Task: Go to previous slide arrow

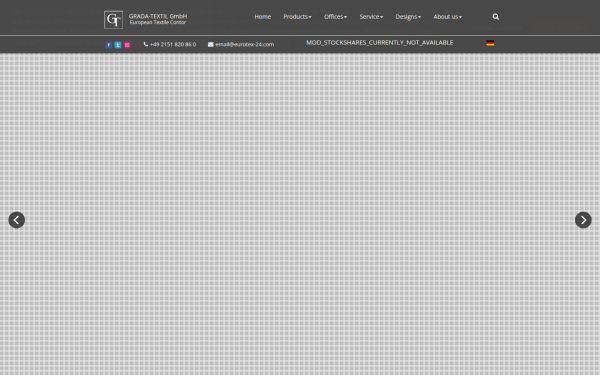Action: click(16, 220)
